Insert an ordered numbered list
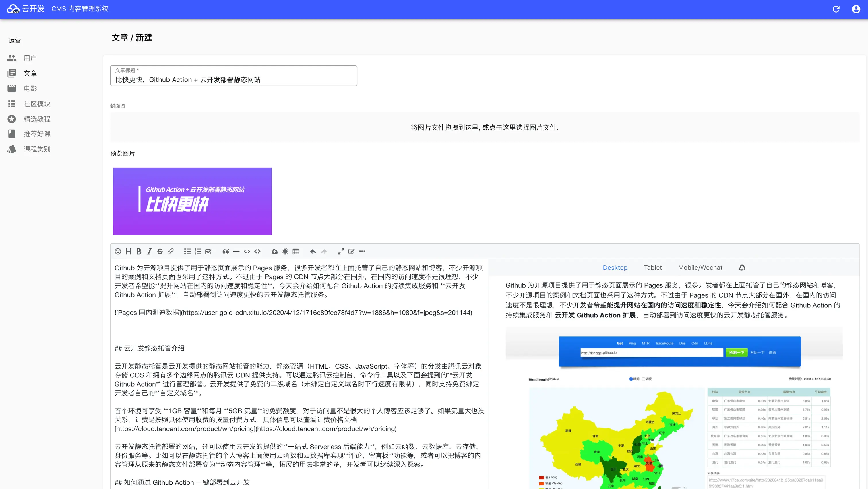The height and width of the screenshot is (489, 868). click(x=198, y=251)
